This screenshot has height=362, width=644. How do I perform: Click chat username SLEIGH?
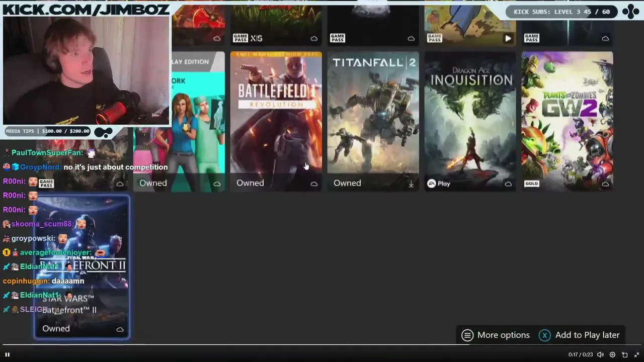coord(34,310)
